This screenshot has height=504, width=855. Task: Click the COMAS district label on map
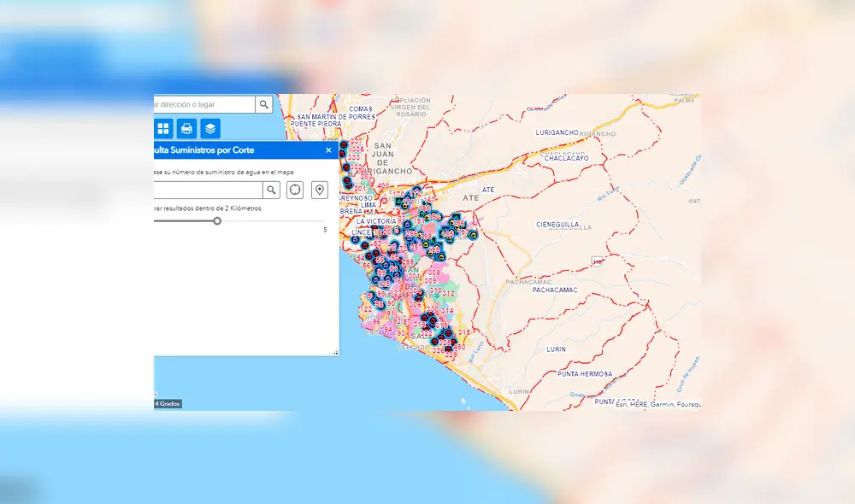pyautogui.click(x=362, y=109)
